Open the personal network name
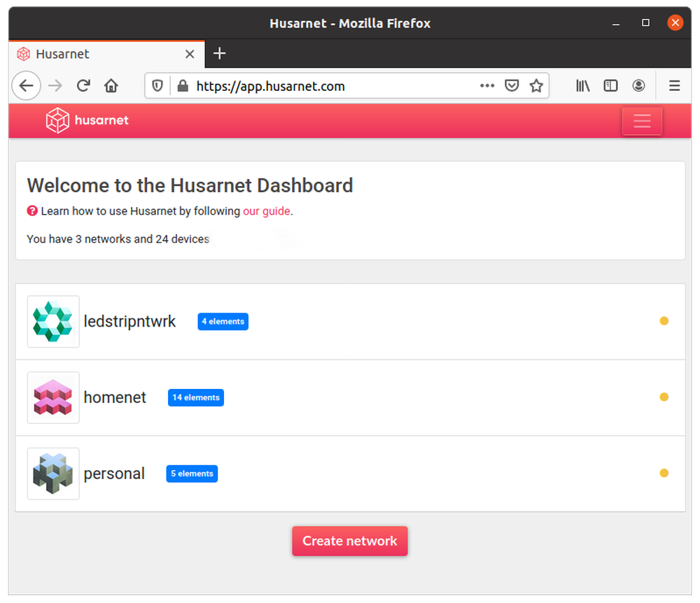The image size is (700, 603). (x=114, y=474)
